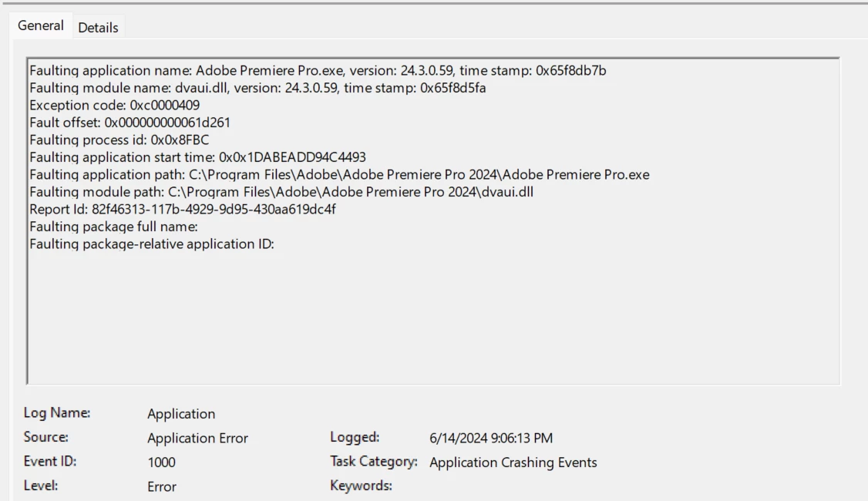Click the Task Category label
This screenshot has height=501, width=868.
click(x=374, y=462)
